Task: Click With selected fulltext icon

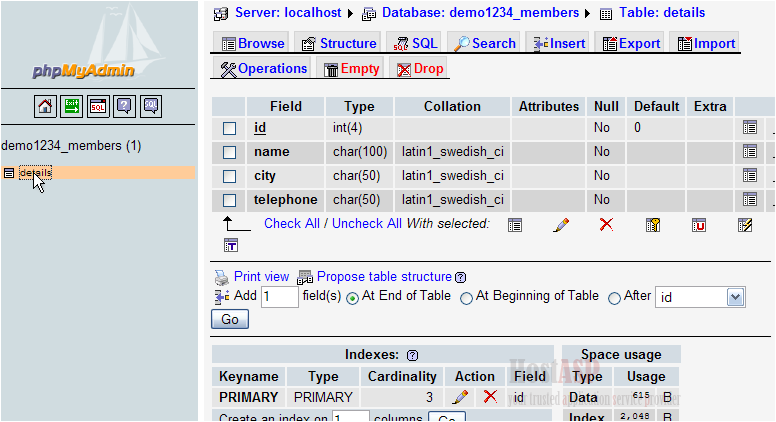Action: (x=231, y=245)
